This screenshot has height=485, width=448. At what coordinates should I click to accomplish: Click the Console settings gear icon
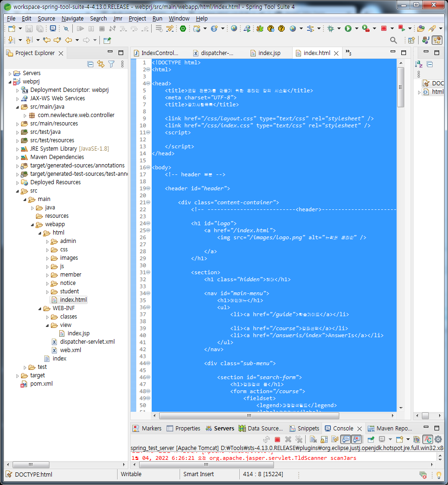438,439
